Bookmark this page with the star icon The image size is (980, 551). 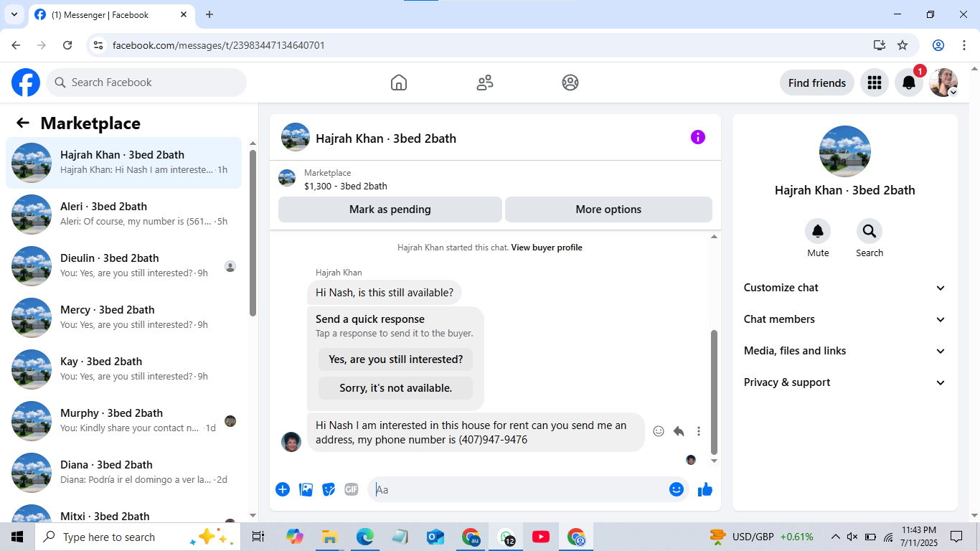point(903,45)
